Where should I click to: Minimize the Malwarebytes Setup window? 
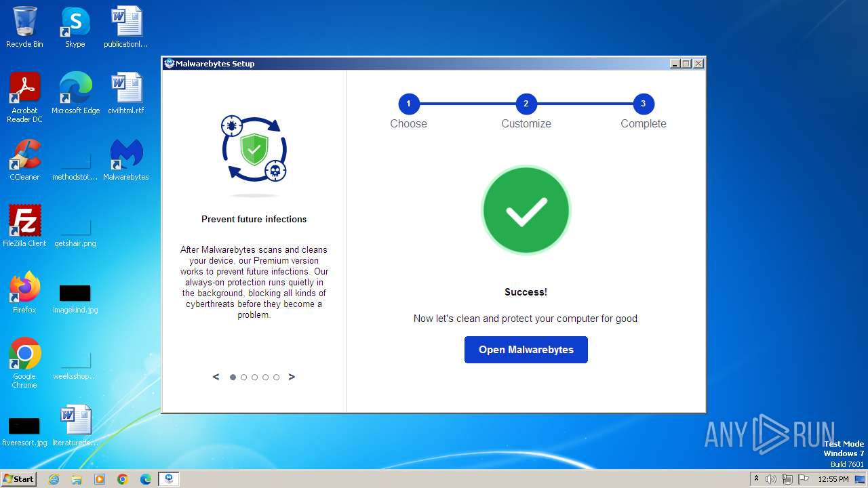point(675,64)
